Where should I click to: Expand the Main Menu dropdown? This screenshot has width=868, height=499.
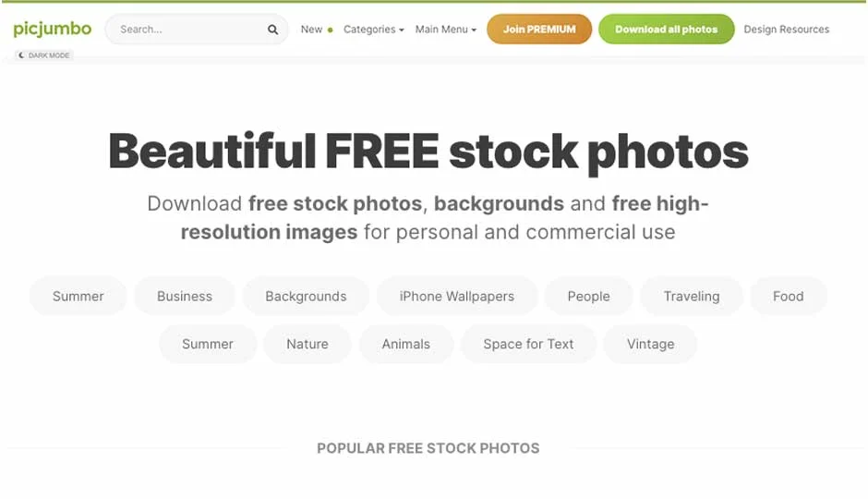tap(446, 30)
